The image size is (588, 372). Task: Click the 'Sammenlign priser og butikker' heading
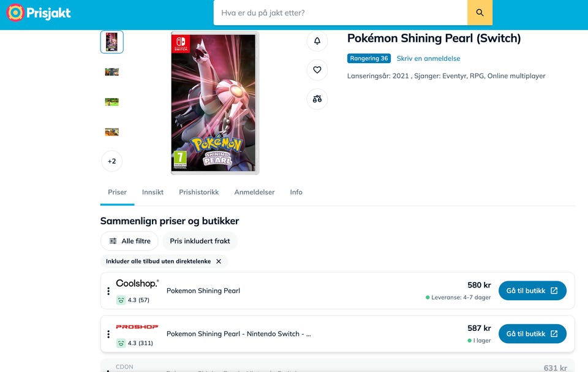tap(170, 221)
